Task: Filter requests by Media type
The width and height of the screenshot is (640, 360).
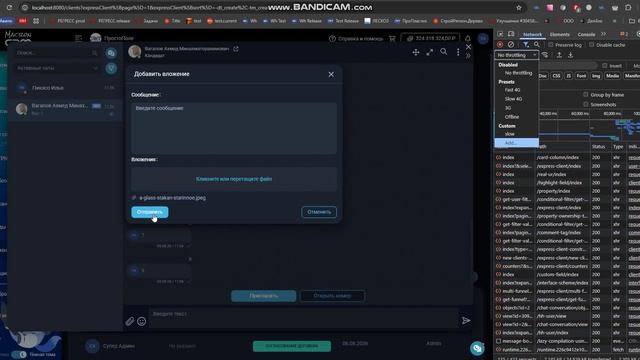Action: [x=612, y=76]
